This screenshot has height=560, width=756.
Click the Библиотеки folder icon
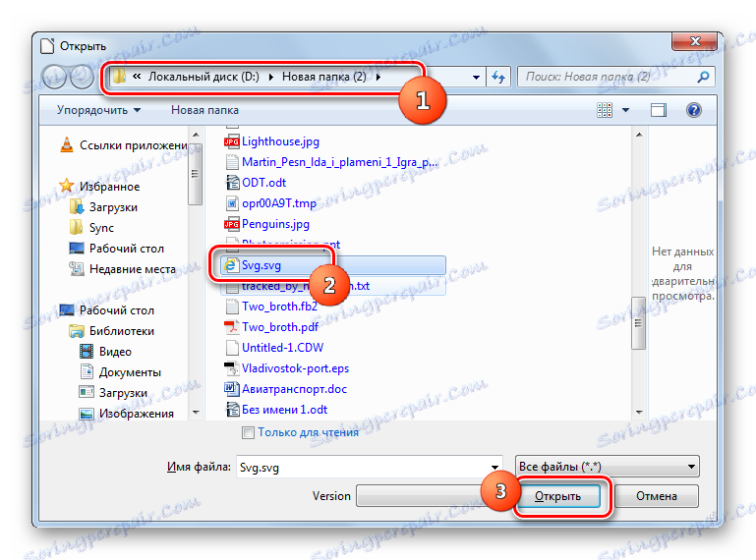pos(77,331)
